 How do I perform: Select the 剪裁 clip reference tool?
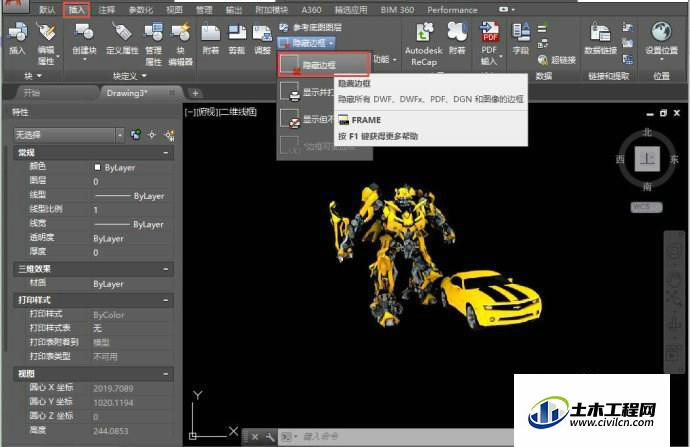[237, 40]
